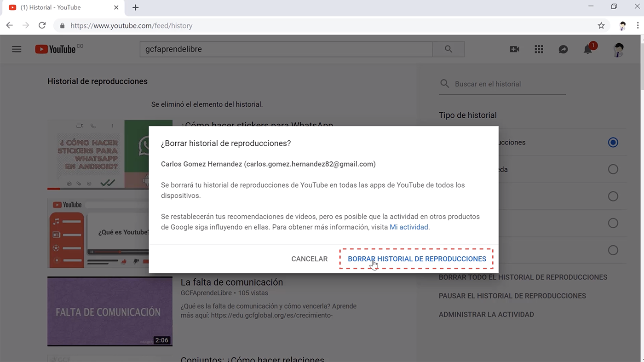644x362 pixels.
Task: Open the Falta de comunicación thumbnail
Action: click(x=110, y=311)
